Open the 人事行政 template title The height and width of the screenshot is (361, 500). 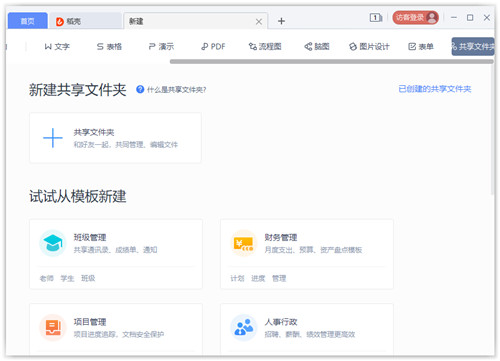point(281,322)
